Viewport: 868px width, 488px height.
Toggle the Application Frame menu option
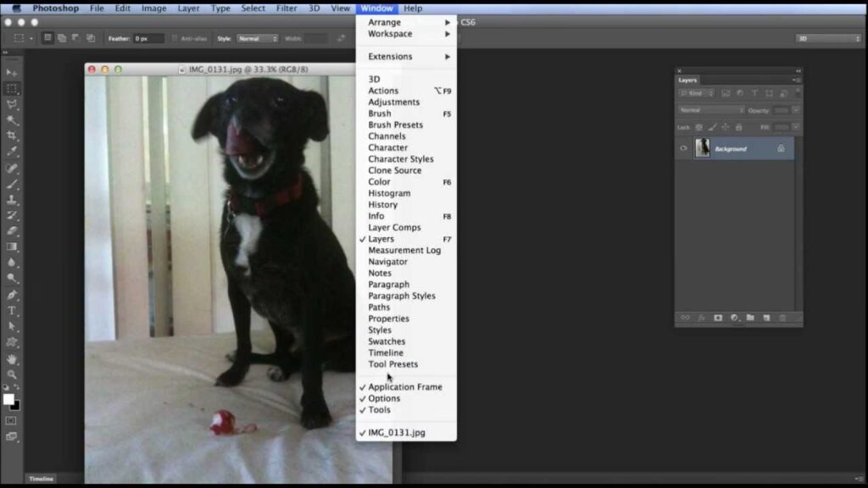(x=404, y=387)
